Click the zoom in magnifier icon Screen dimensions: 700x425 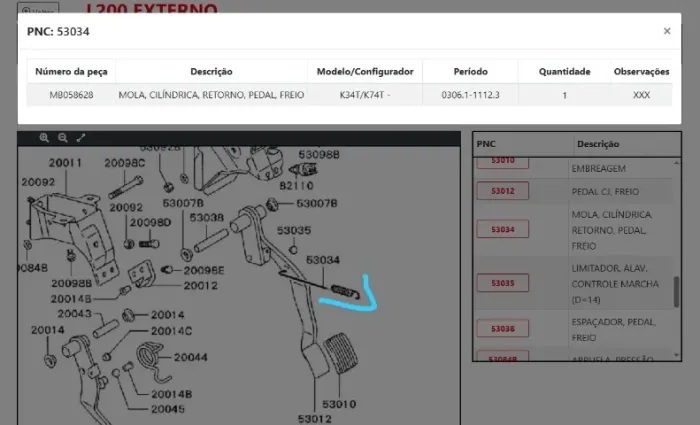(45, 138)
